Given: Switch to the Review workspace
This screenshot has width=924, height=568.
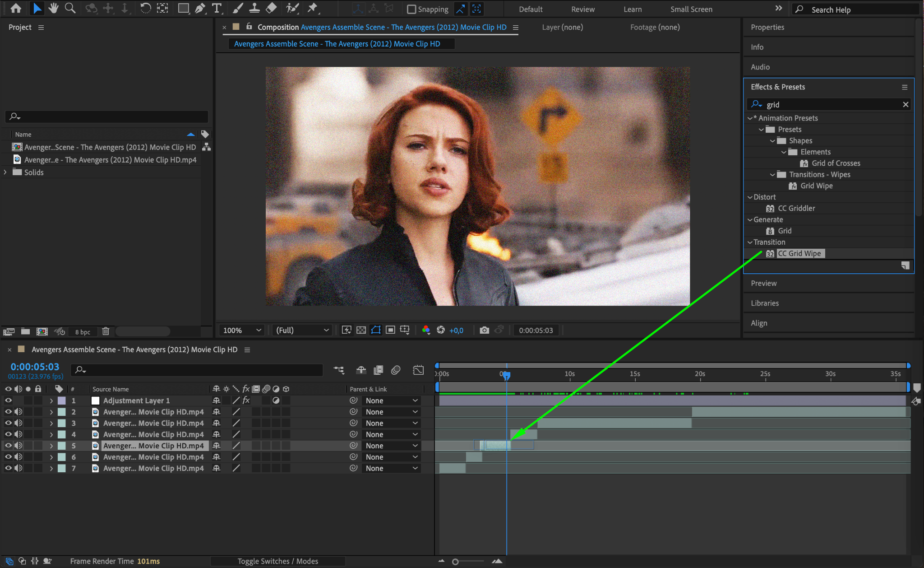Looking at the screenshot, I should point(582,9).
